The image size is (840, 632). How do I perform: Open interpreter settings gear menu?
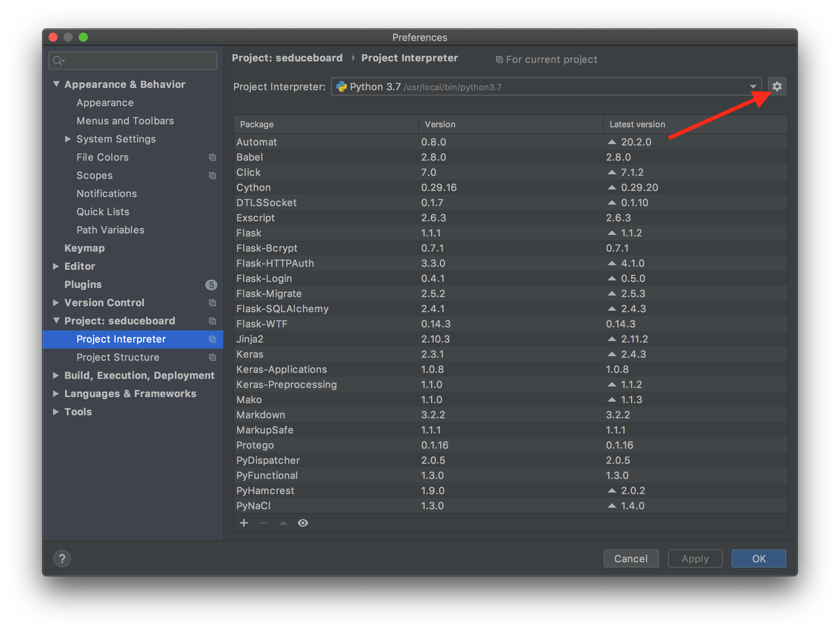(777, 87)
